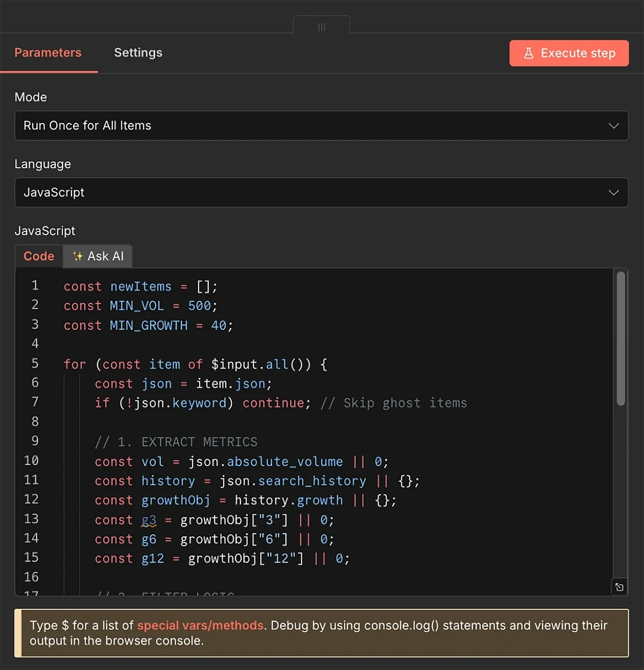Click the hint banner about console.log
Viewport: 644px width, 670px height.
tap(322, 633)
